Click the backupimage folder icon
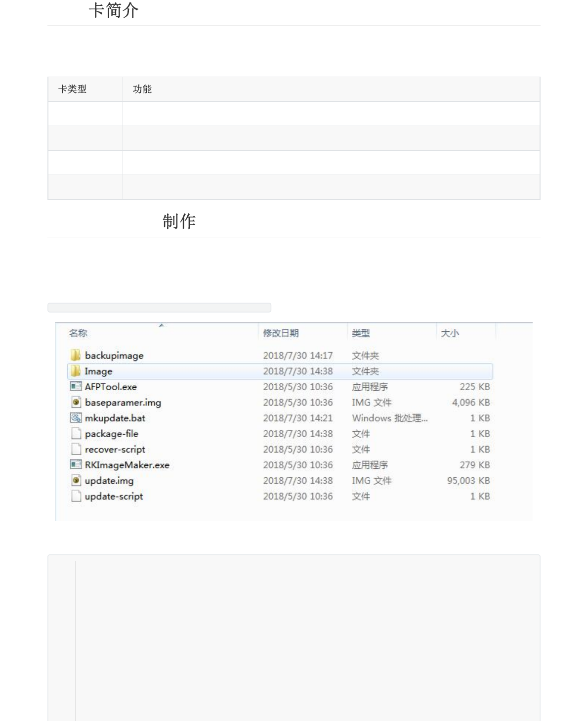 tap(76, 355)
